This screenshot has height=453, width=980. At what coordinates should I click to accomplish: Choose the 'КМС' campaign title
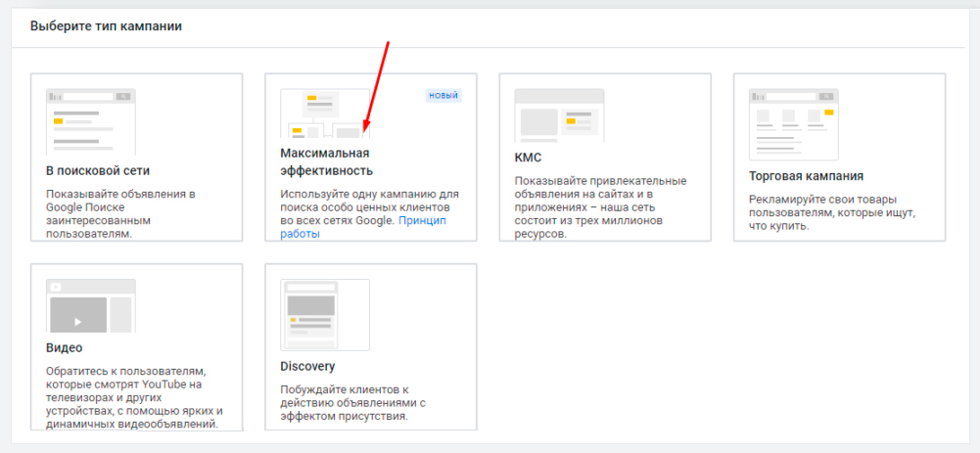528,158
